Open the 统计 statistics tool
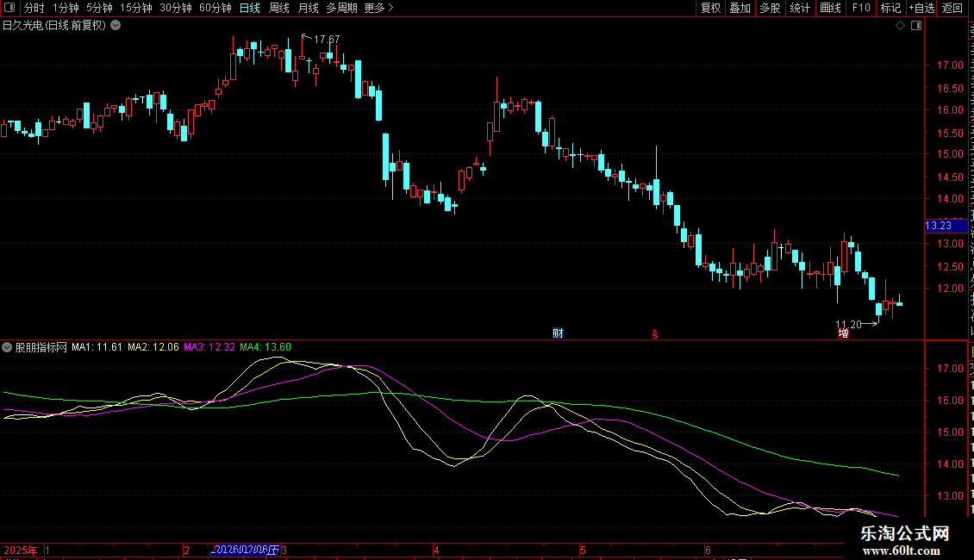 800,8
